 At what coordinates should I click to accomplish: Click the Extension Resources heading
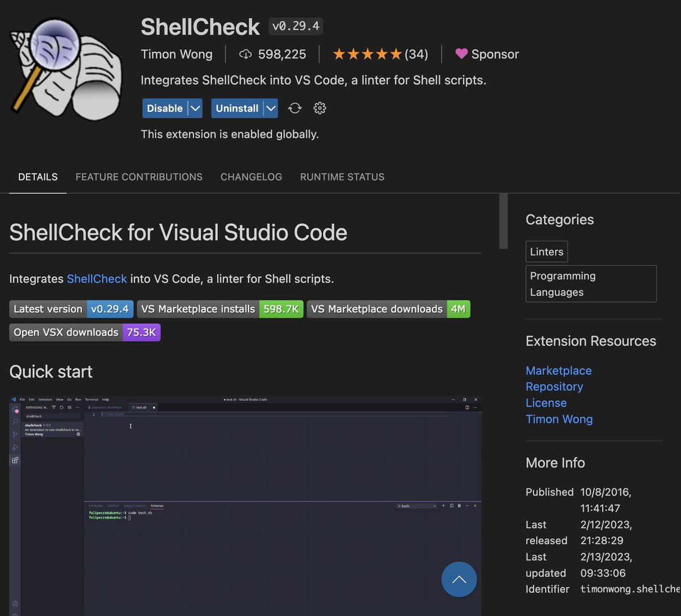pos(591,341)
